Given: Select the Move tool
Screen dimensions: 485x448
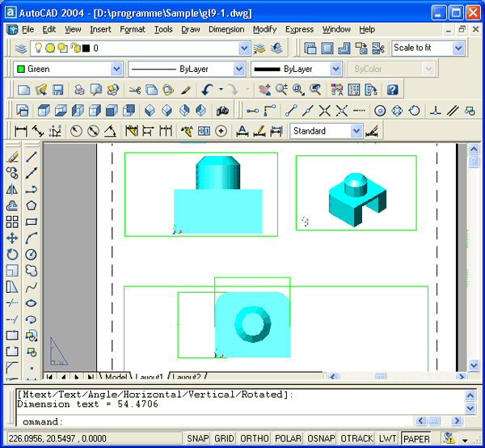Looking at the screenshot, I should pyautogui.click(x=12, y=238).
